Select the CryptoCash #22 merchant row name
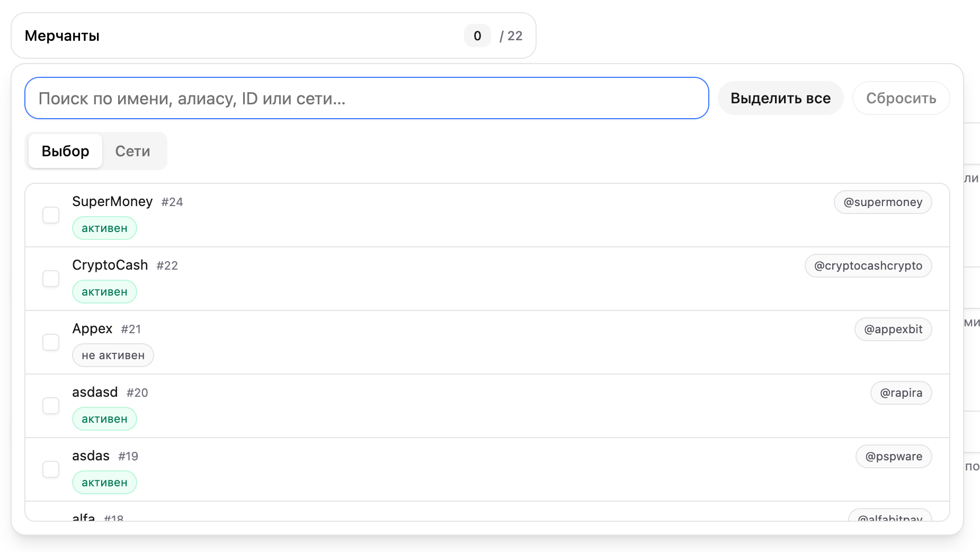This screenshot has width=980, height=552. tap(110, 265)
